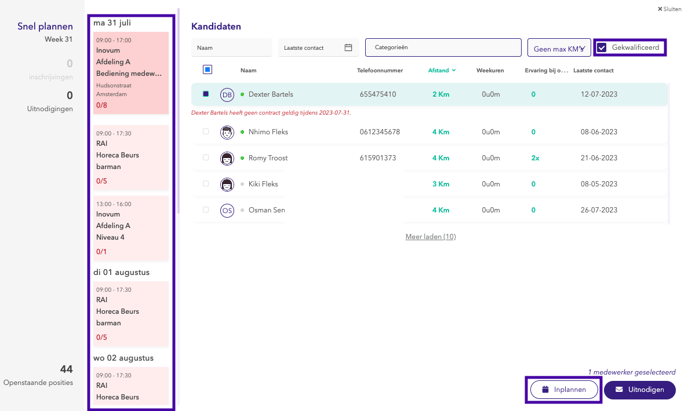Click the 2x experience value for Romy Troost

[x=535, y=158]
